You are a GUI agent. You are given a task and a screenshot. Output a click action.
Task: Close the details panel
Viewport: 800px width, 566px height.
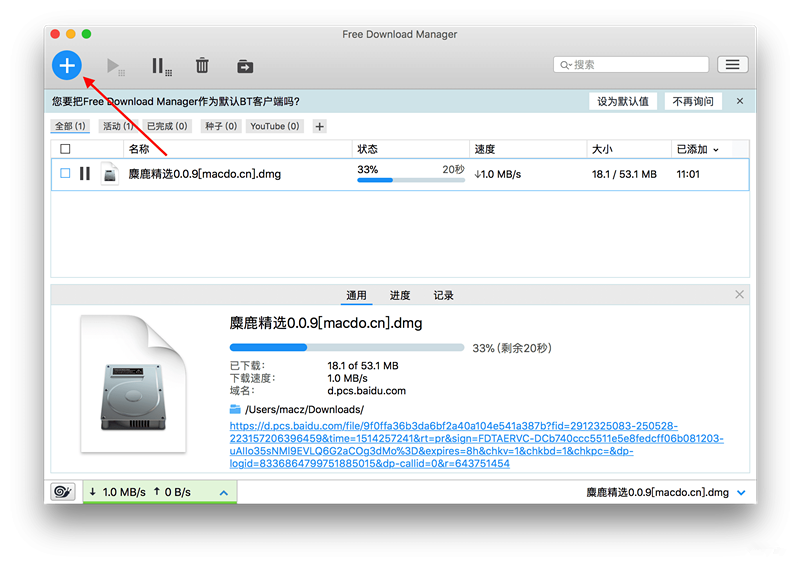click(739, 294)
